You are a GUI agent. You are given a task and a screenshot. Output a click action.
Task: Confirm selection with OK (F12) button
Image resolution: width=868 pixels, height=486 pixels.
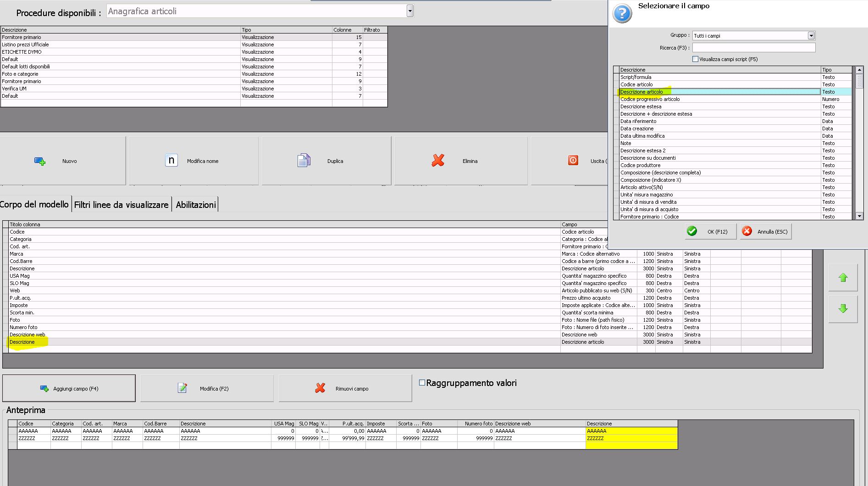tap(711, 232)
